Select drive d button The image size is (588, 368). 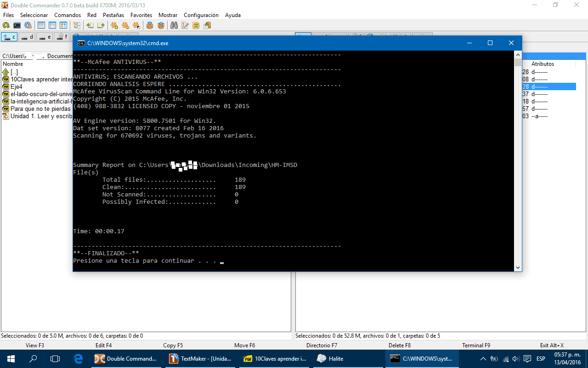(x=27, y=37)
